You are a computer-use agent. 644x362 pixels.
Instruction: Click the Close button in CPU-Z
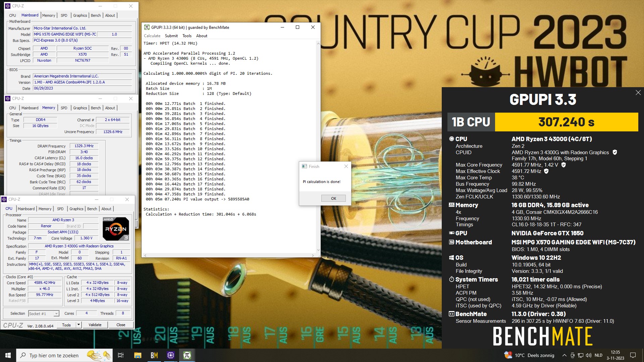[x=121, y=325]
